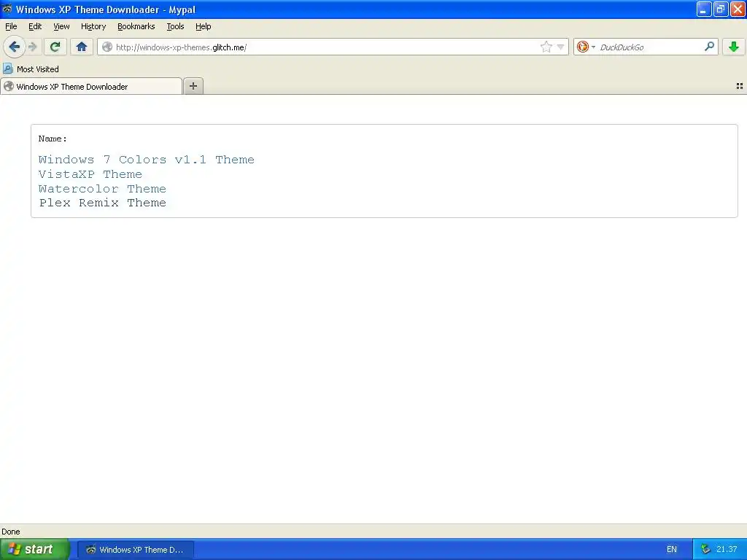Open the DuckDuckGo search engine selector
Viewport: 747px width, 560px height.
tap(586, 47)
